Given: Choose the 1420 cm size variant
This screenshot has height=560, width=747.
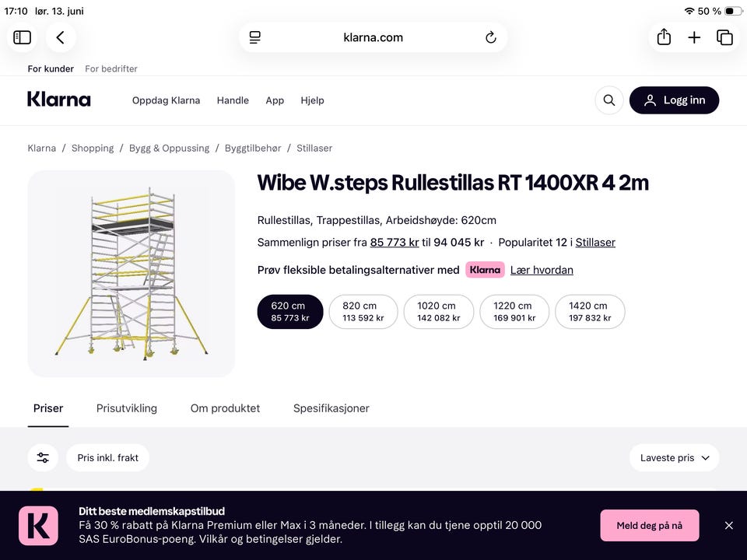Looking at the screenshot, I should 590,311.
